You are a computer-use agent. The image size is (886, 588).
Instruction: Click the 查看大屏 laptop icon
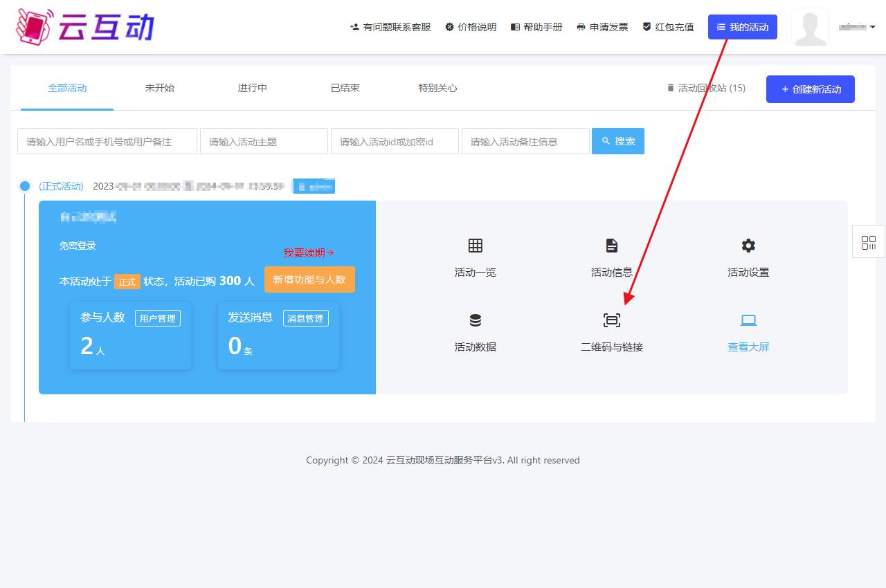[748, 320]
